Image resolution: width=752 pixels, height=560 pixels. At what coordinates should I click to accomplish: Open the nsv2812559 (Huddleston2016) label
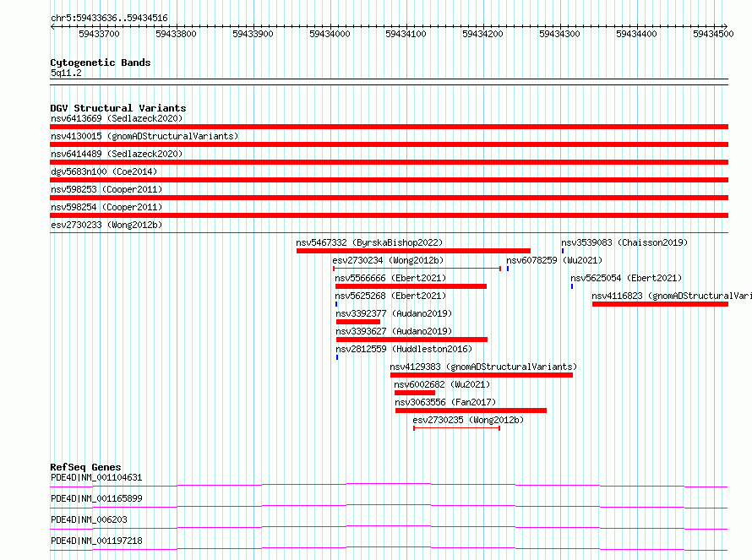pyautogui.click(x=404, y=349)
